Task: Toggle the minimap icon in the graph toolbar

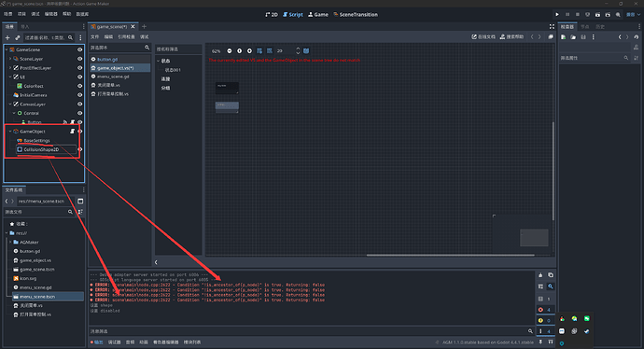Action: pyautogui.click(x=306, y=51)
